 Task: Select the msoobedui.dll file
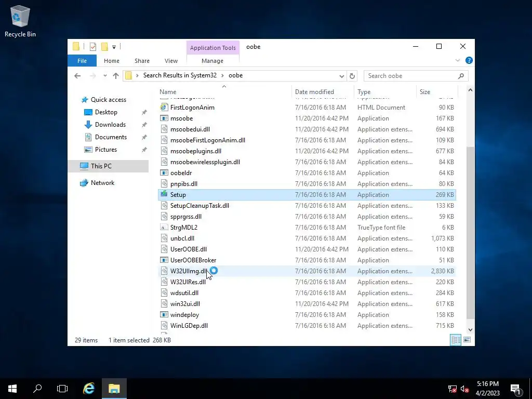coord(307,129)
